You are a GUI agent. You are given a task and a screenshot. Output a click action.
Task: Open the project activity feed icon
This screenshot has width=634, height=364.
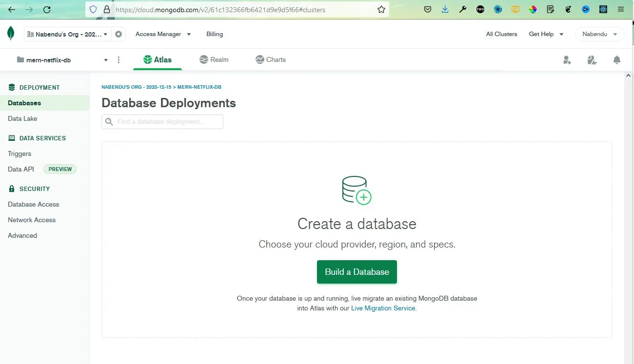point(592,60)
